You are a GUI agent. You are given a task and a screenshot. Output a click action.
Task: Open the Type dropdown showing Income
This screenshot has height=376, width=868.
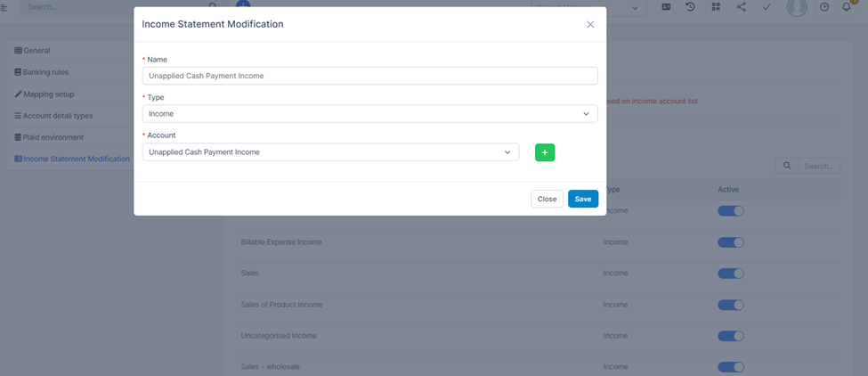[x=369, y=114]
